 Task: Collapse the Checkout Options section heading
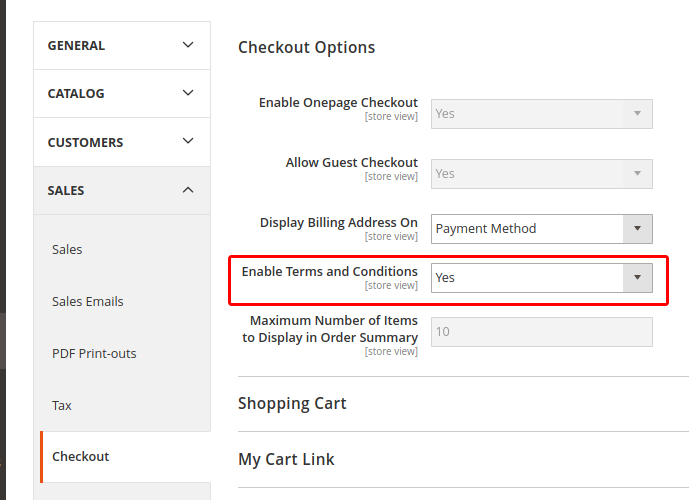(x=306, y=47)
